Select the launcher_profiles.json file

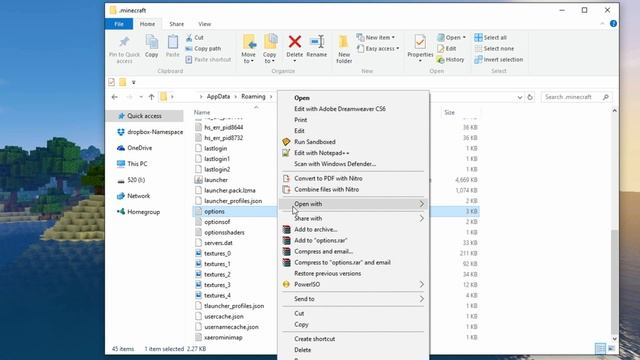(x=233, y=201)
